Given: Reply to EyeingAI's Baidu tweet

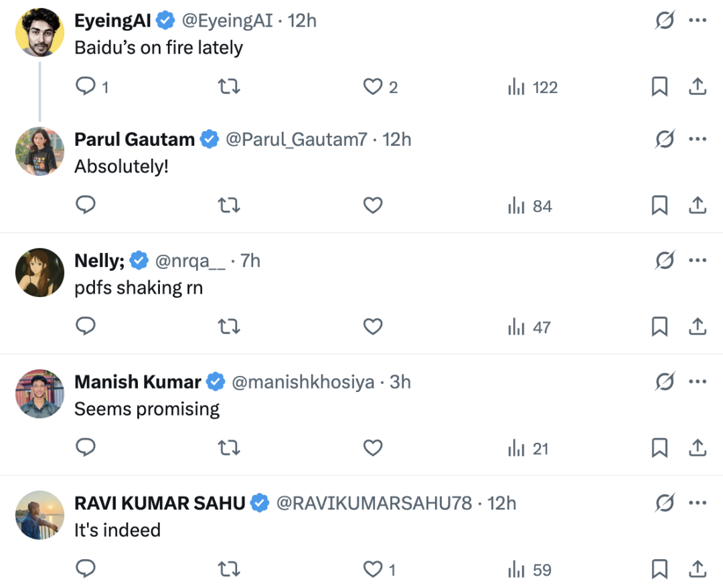Looking at the screenshot, I should pos(86,87).
